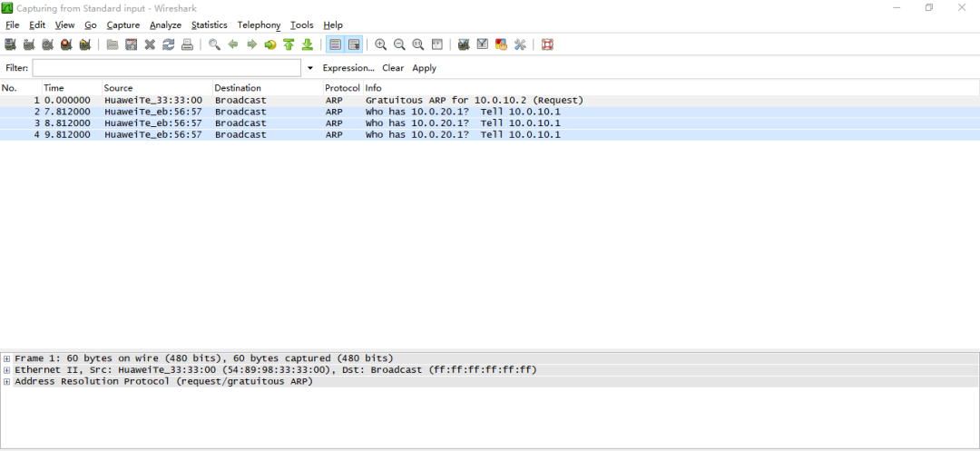Jump to the last packet with the down-arrow icon
980x451 pixels.
tap(308, 44)
